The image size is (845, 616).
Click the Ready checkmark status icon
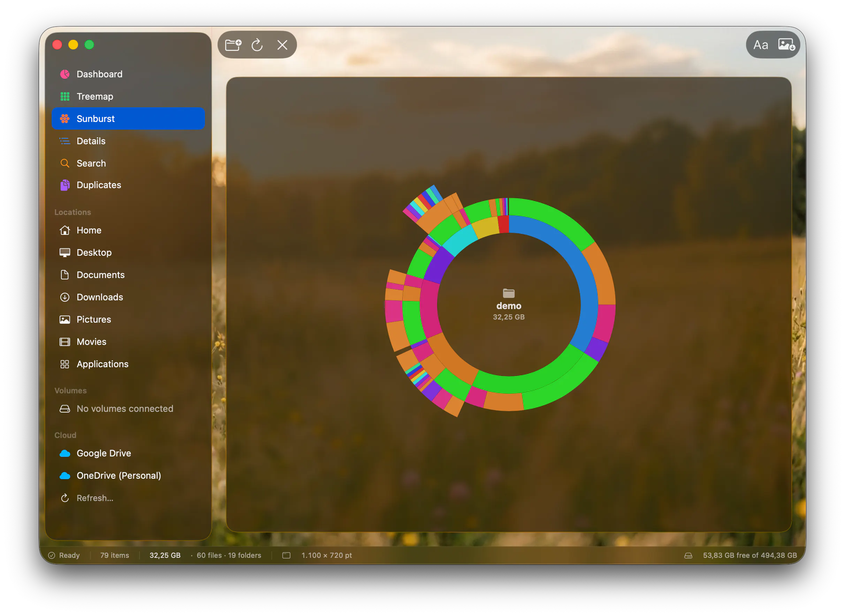tap(52, 555)
